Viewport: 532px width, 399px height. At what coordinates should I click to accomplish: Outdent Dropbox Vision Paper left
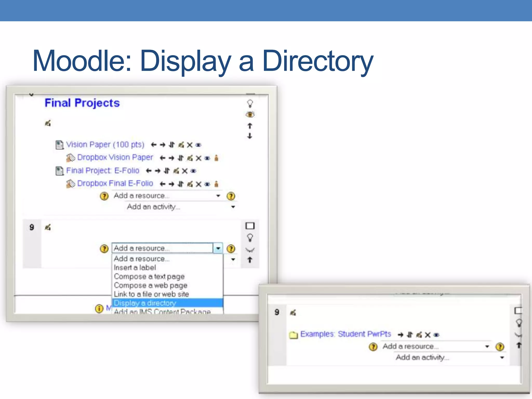[163, 158]
